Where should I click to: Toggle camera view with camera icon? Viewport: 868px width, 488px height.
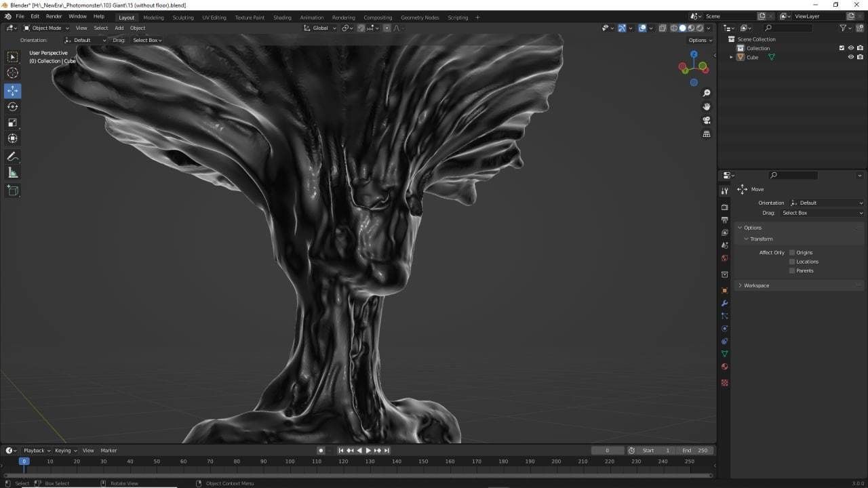tap(707, 120)
